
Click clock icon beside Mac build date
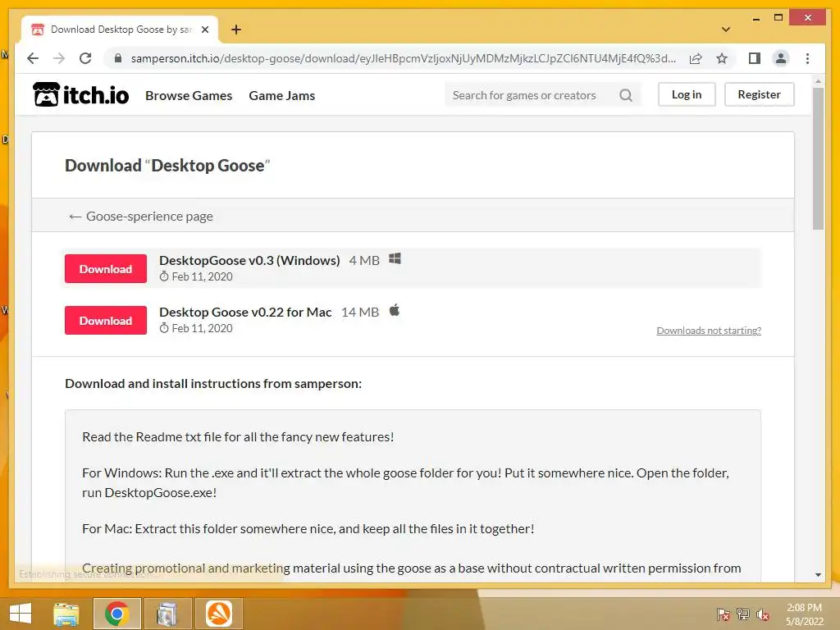click(164, 328)
